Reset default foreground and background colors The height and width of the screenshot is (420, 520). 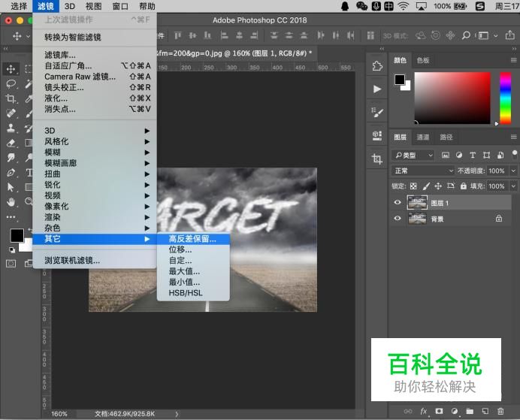[12, 250]
